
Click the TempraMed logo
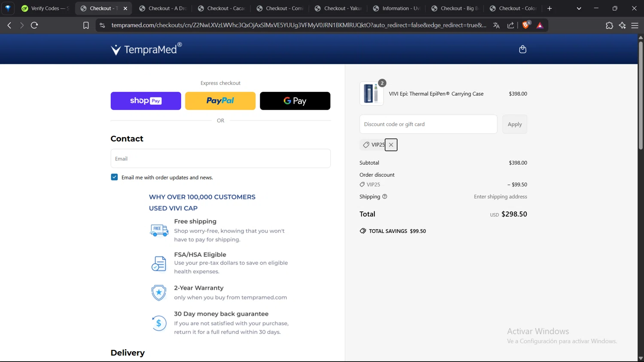pyautogui.click(x=146, y=49)
